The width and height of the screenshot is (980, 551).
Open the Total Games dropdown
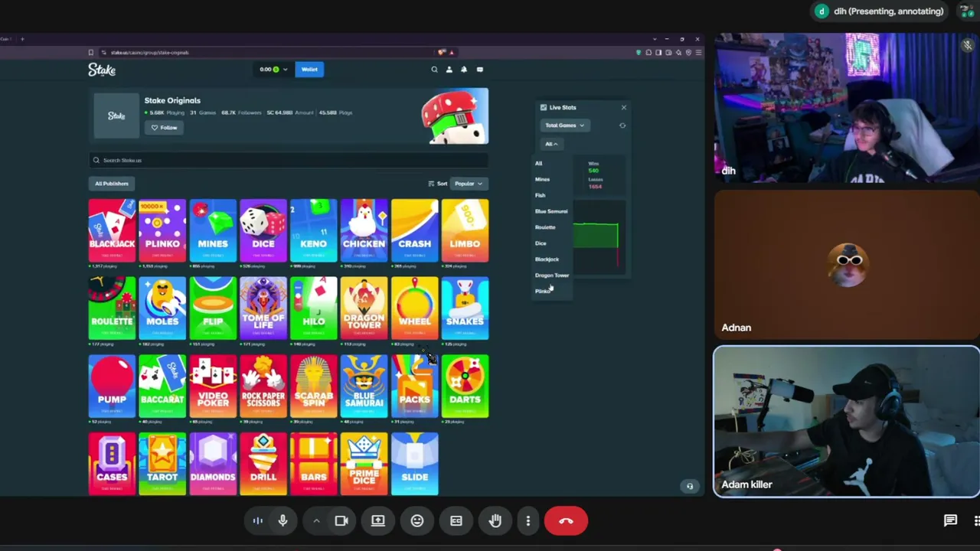(564, 126)
